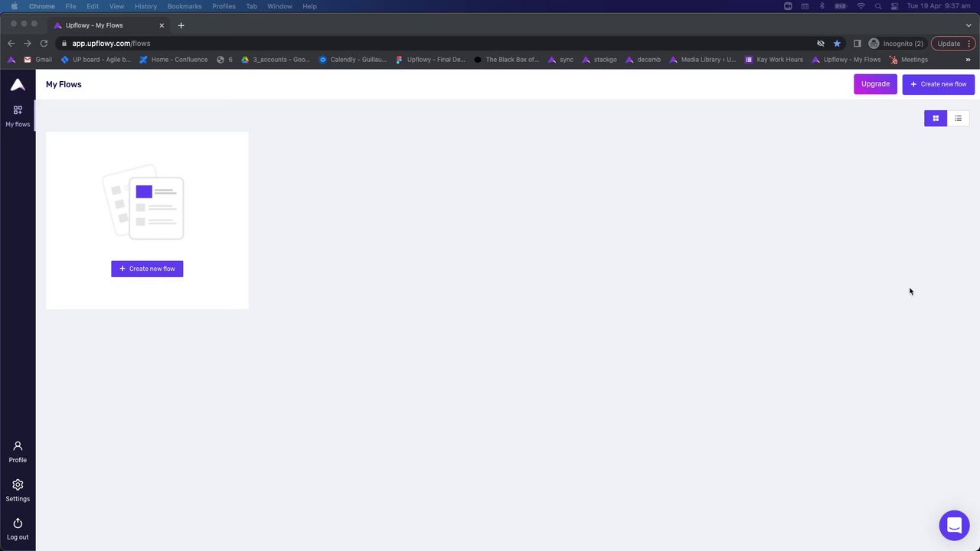Open the tab search dropdown arrow
This screenshot has width=980, height=551.
click(969, 25)
